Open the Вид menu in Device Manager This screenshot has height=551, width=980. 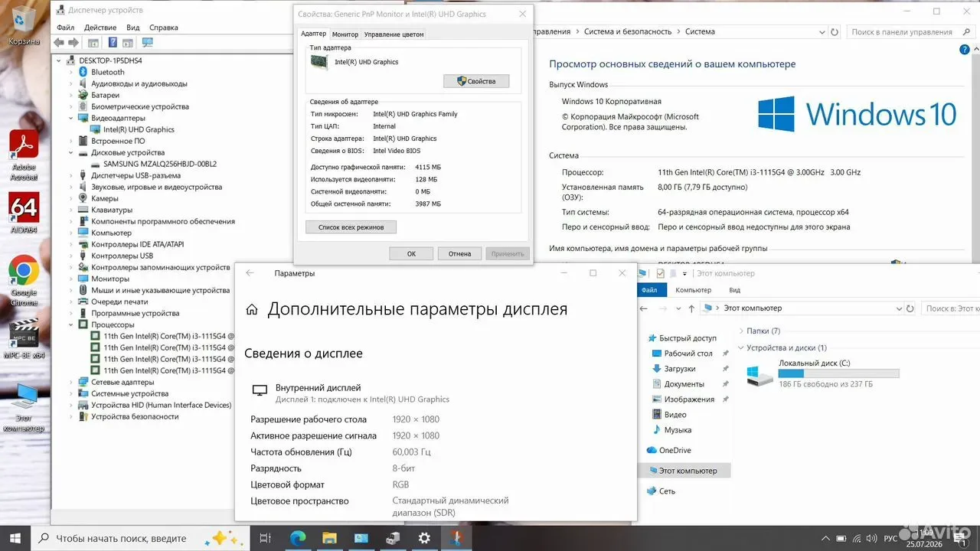tap(133, 28)
